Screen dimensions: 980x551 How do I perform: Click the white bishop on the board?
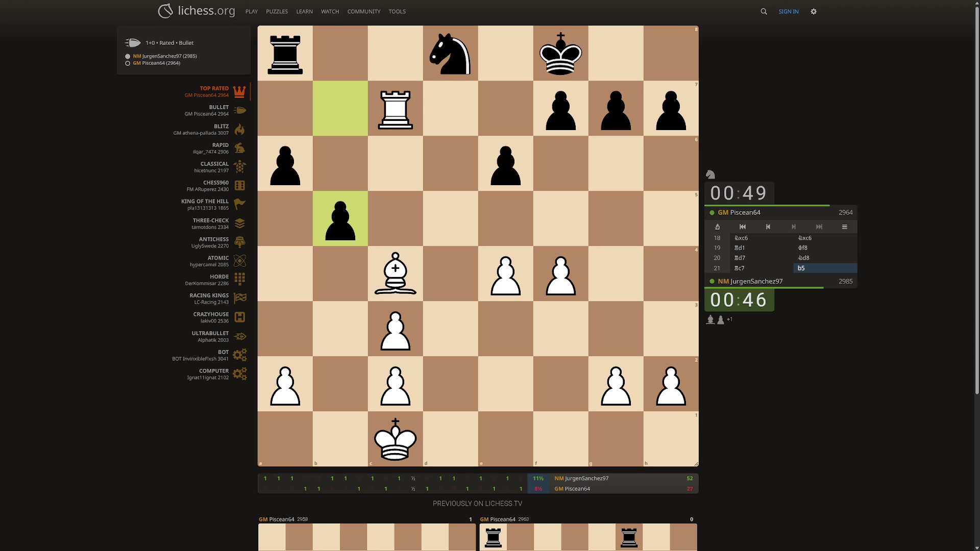[x=395, y=273]
